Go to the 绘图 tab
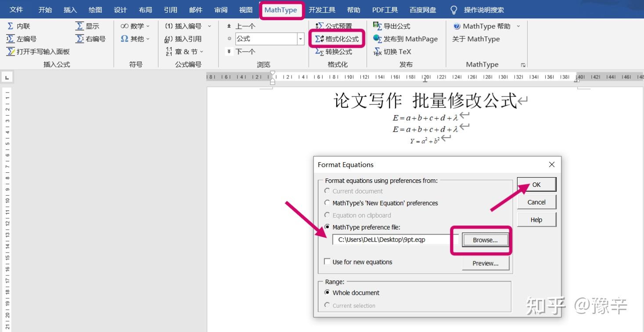644x332 pixels. click(x=95, y=10)
